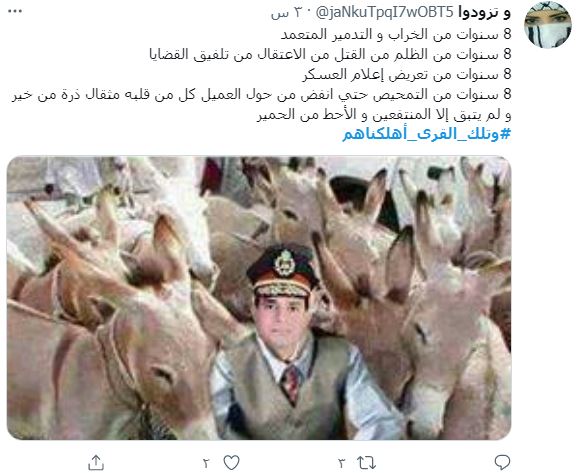
Task: Click the handle @jaNkuTpqI7wOBT5
Action: [384, 13]
